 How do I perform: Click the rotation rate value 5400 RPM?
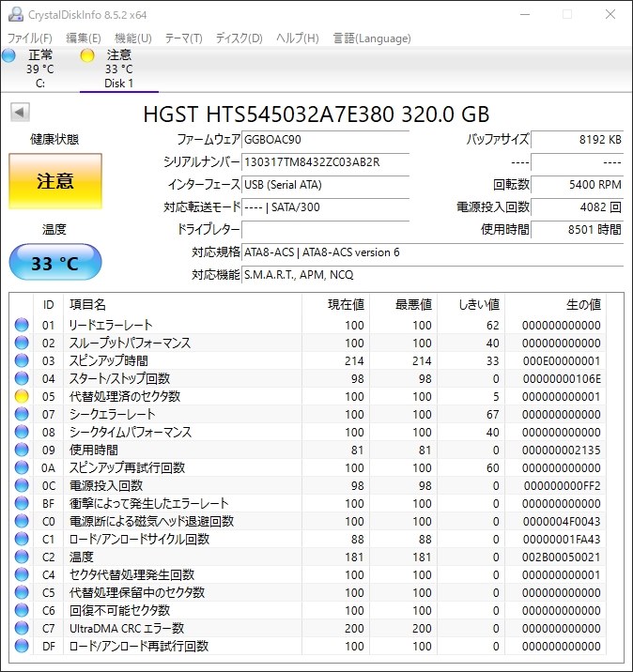click(578, 185)
